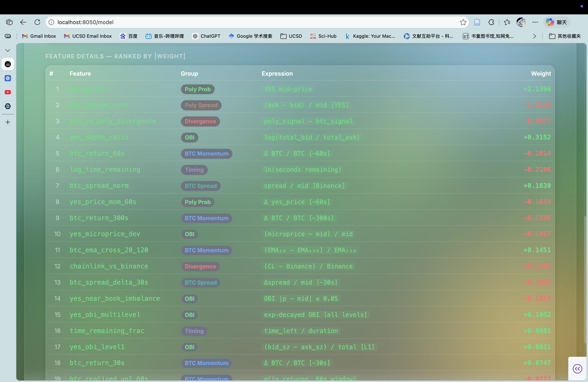Open the Gmail Inbox bookmark
Screen dimensions: 588x382
click(x=39, y=36)
